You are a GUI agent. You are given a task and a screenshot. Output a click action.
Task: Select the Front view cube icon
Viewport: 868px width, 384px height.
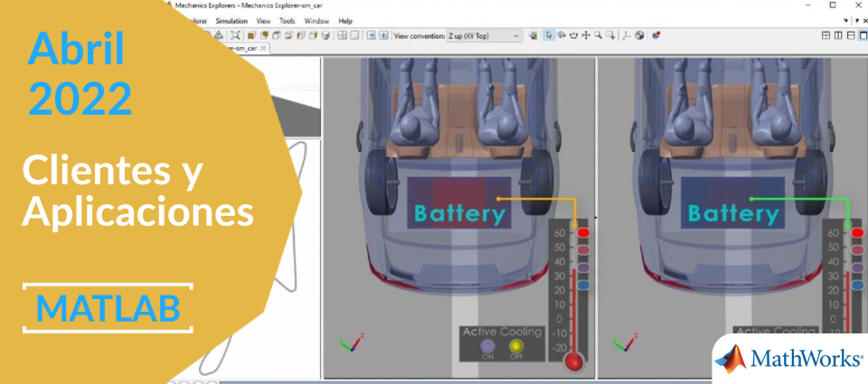[x=251, y=35]
